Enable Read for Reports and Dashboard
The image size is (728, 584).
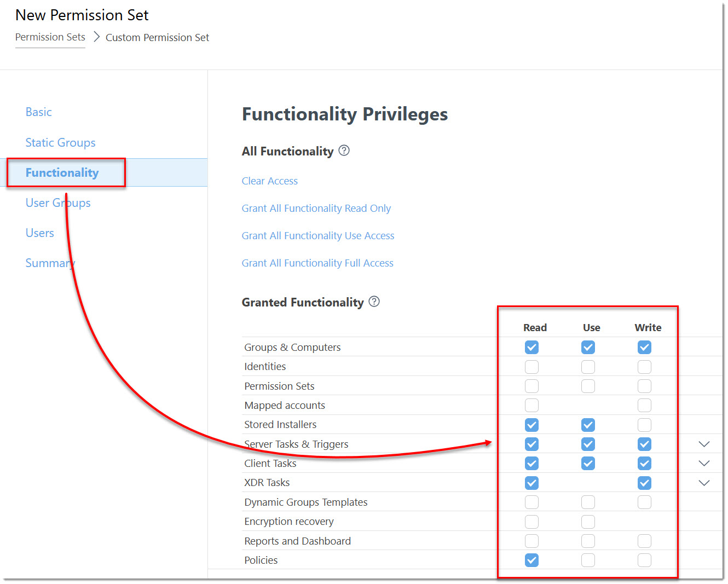point(531,541)
